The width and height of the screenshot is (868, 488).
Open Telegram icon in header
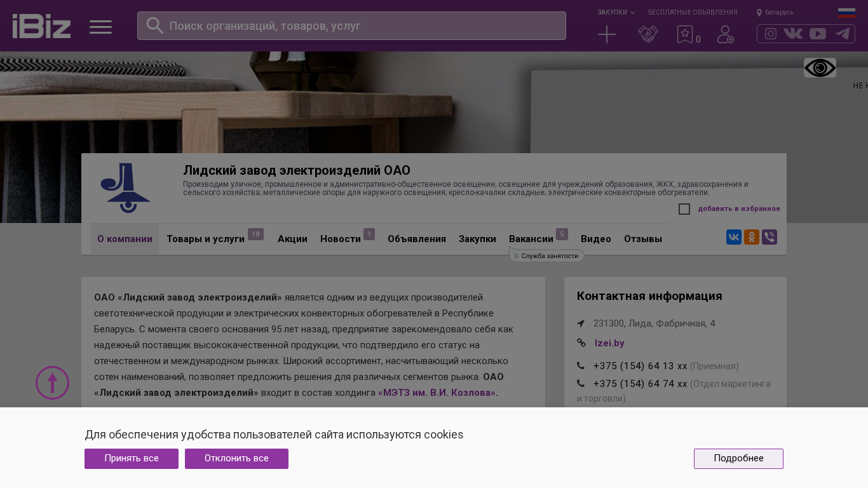click(843, 34)
